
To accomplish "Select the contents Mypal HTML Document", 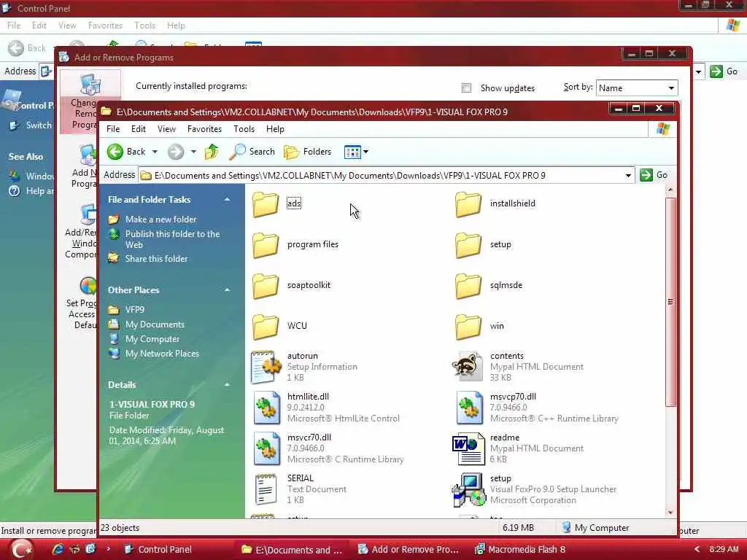I will (518, 367).
